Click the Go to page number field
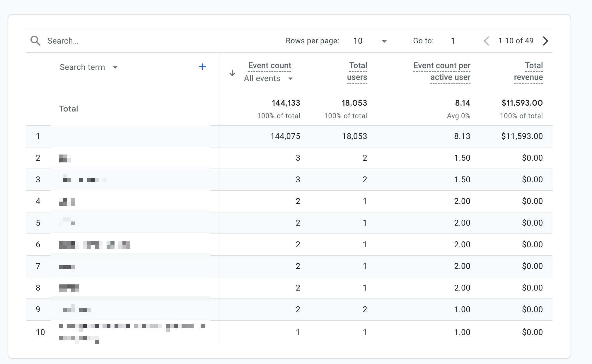 tap(453, 41)
